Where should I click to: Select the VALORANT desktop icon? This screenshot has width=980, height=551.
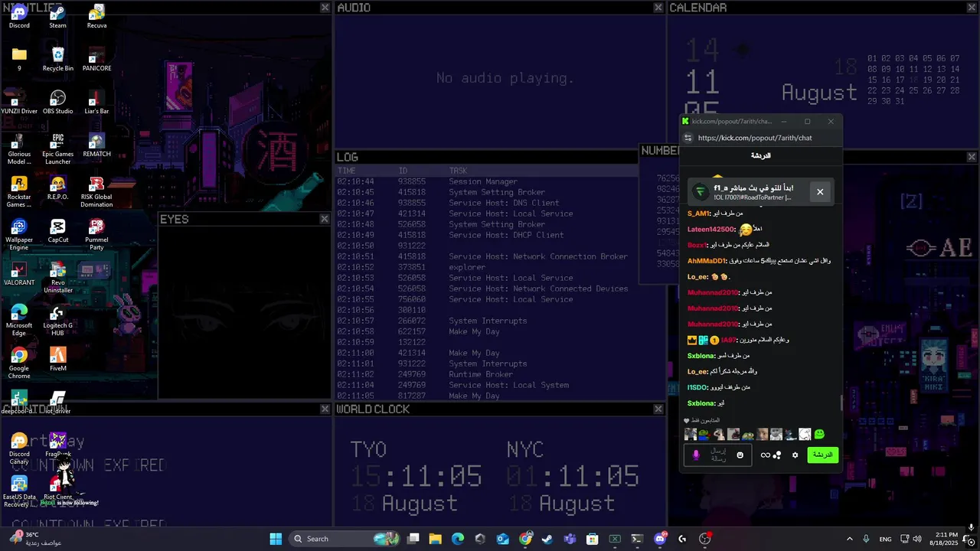(x=19, y=273)
